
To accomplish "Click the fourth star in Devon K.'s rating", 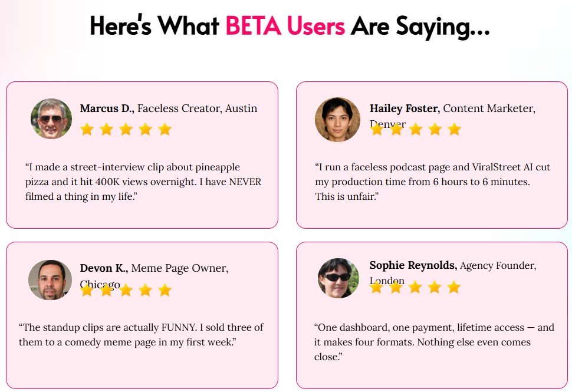I will pyautogui.click(x=145, y=290).
